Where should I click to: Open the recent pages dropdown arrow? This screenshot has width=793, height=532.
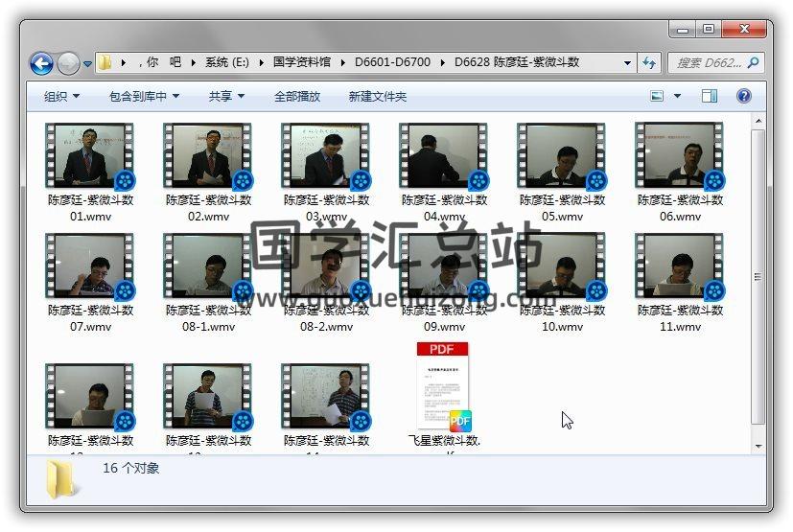point(87,64)
